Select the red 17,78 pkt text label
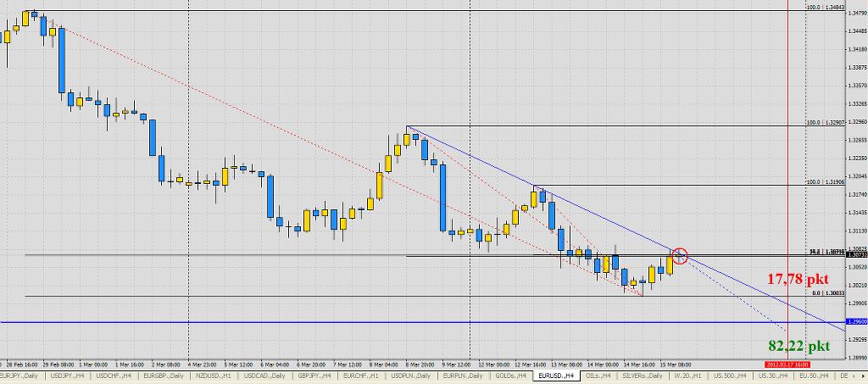This screenshot has height=384, width=868. [x=798, y=279]
